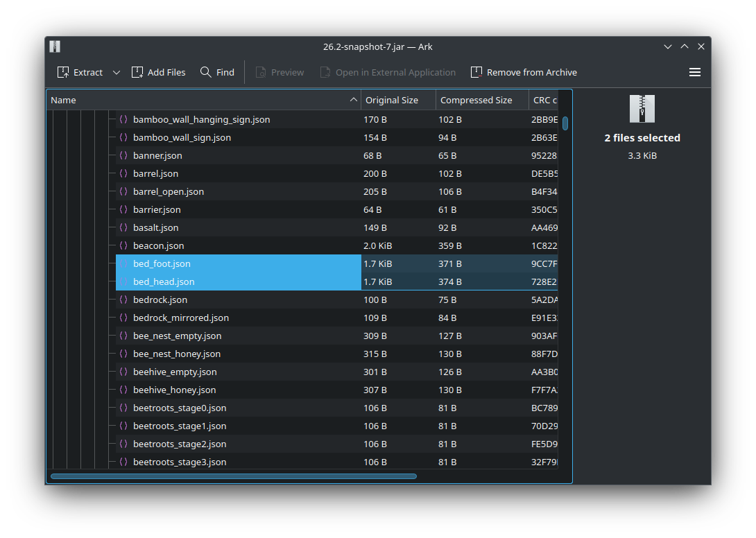756x538 pixels.
Task: Click the Extract toolbar icon
Action: point(62,72)
